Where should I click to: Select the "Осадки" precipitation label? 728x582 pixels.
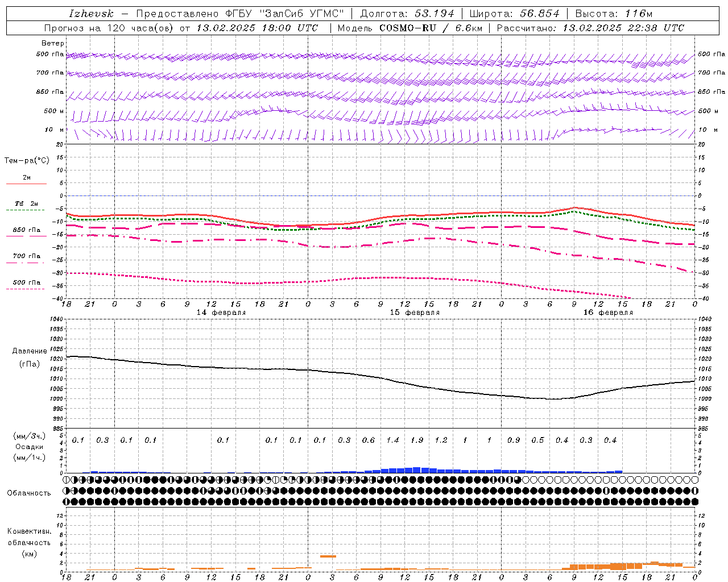pyautogui.click(x=30, y=447)
